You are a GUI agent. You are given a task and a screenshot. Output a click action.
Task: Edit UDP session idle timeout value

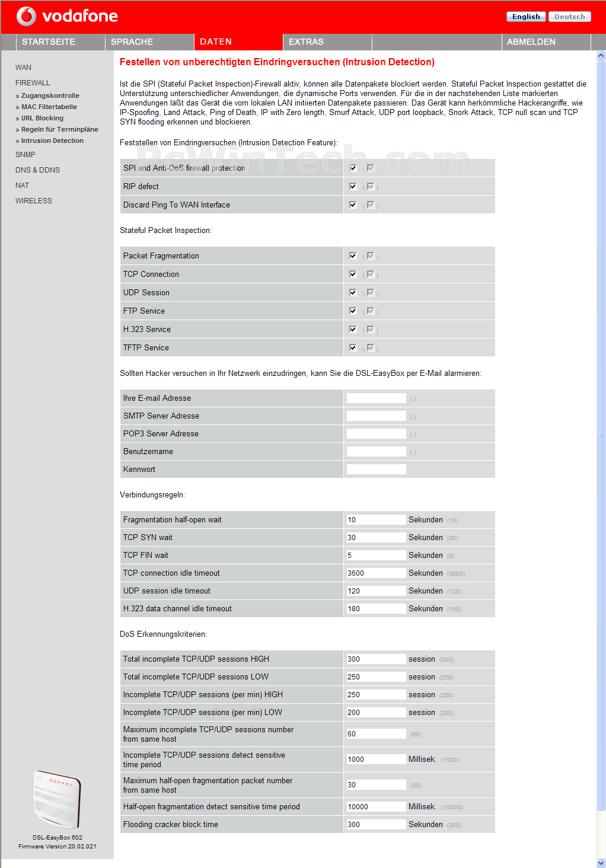point(377,591)
